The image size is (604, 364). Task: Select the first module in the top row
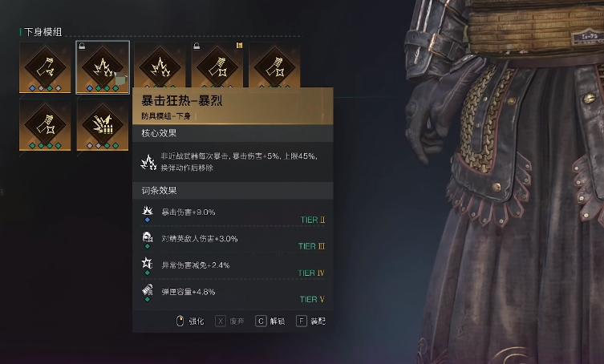[45, 67]
